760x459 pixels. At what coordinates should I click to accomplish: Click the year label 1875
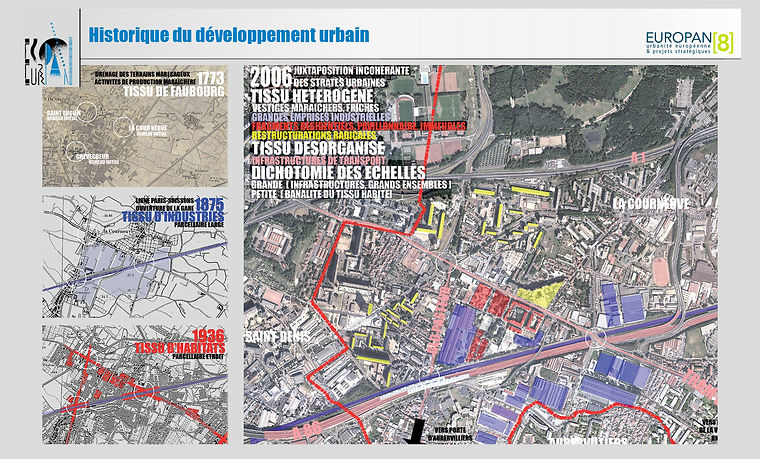[x=209, y=204]
